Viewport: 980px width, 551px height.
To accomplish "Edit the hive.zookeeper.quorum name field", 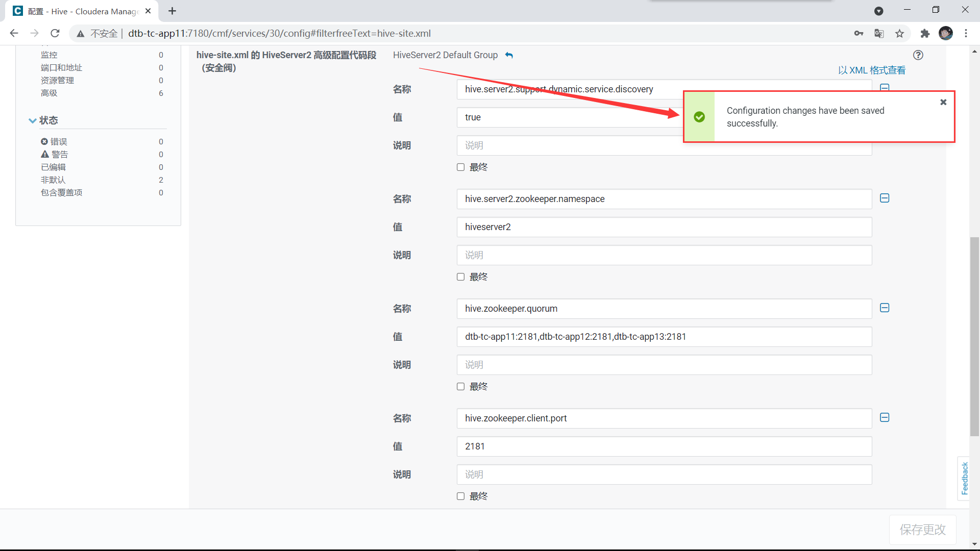I will [664, 309].
